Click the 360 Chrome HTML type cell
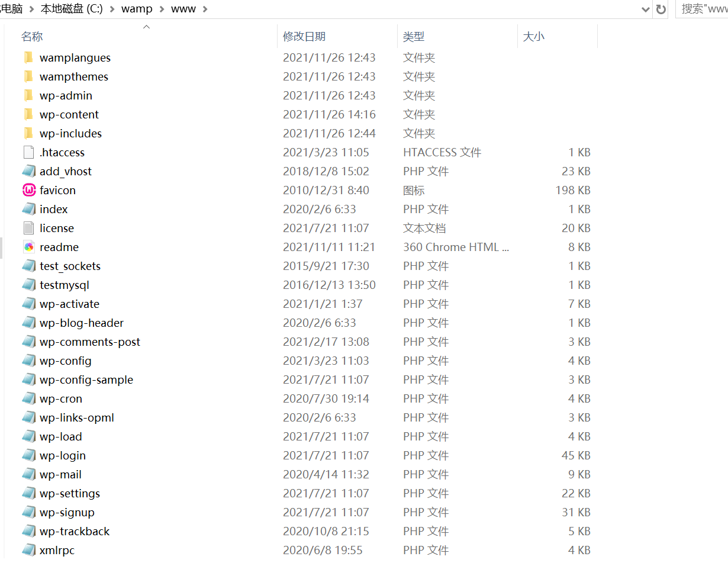The width and height of the screenshot is (728, 566). point(456,247)
